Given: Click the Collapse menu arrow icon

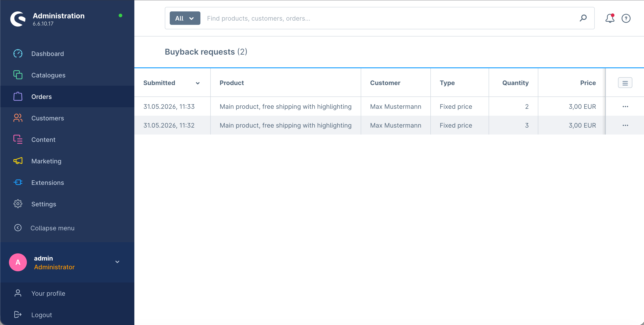Looking at the screenshot, I should click(x=18, y=228).
